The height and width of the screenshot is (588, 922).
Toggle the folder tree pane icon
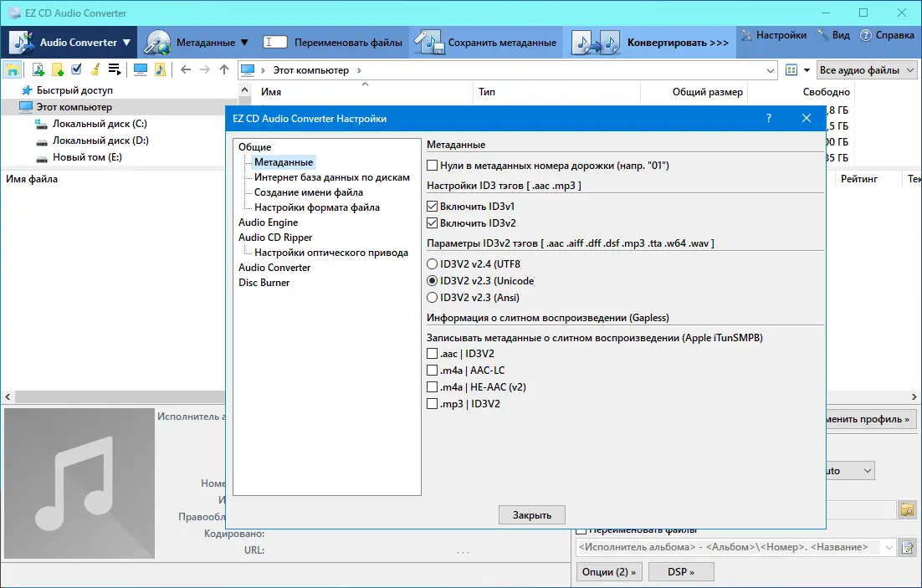tap(13, 70)
